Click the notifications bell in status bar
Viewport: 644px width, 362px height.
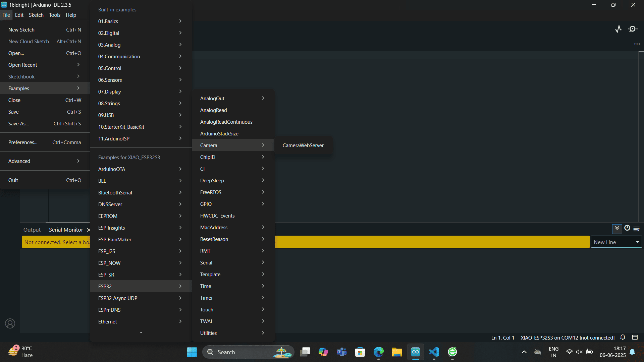click(623, 338)
